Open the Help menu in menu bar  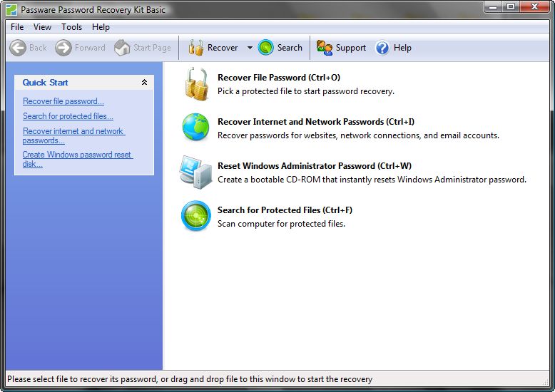click(101, 27)
